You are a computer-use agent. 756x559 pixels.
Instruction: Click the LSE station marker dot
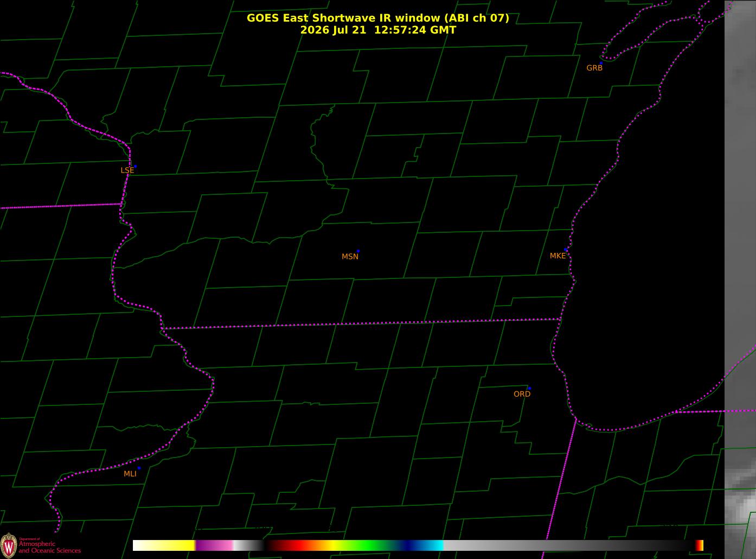click(x=135, y=166)
